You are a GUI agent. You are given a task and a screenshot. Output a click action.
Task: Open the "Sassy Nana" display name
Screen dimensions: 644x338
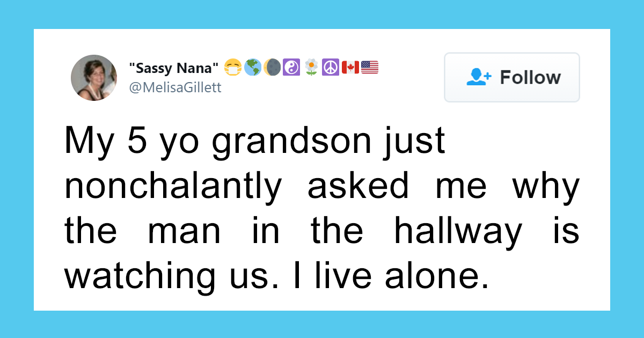click(174, 68)
